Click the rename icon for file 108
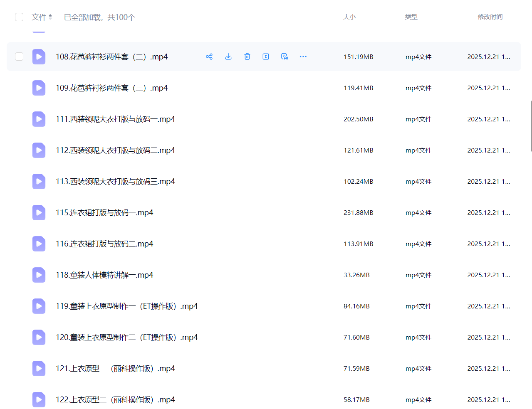532x409 pixels. [x=266, y=57]
